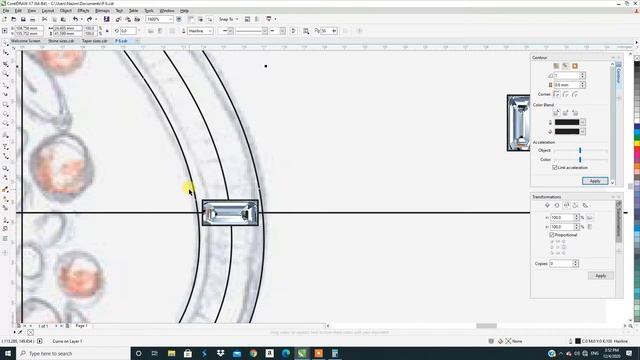
Task: Select the Freehand tool in toolbox
Action: click(5, 85)
